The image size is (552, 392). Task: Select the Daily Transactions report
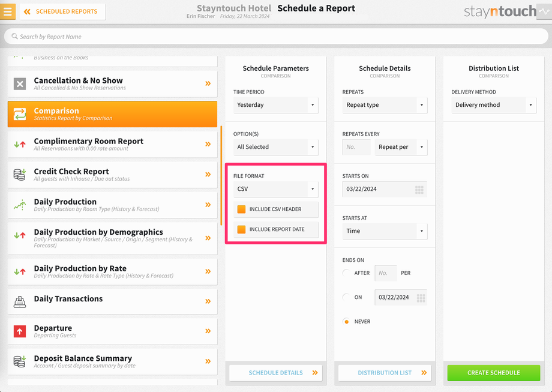coord(112,301)
